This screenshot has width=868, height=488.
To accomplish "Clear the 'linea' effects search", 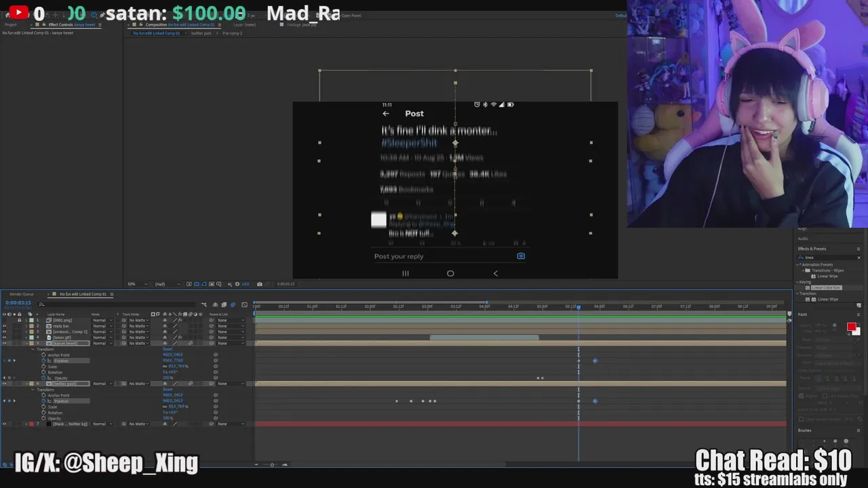I will click(x=859, y=258).
